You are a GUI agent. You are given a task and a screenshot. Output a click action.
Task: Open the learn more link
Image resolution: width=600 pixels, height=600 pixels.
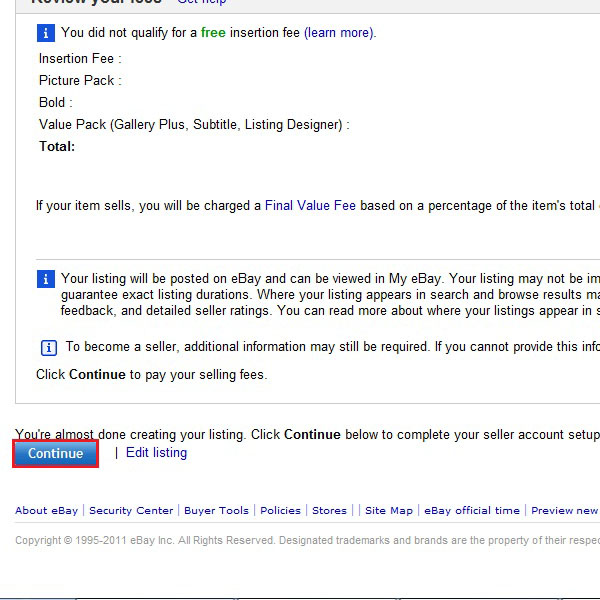click(x=339, y=33)
